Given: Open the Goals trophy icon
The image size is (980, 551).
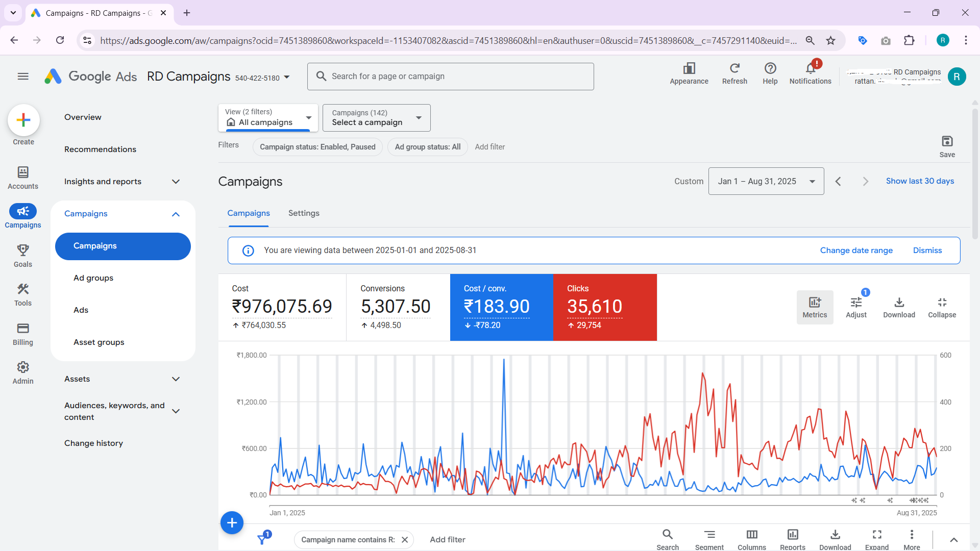Looking at the screenshot, I should coord(23,251).
